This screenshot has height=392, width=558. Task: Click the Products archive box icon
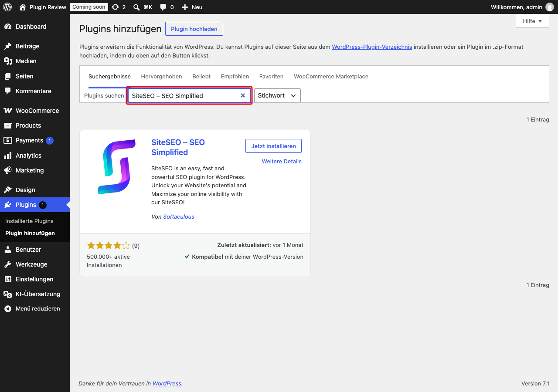[x=8, y=125]
